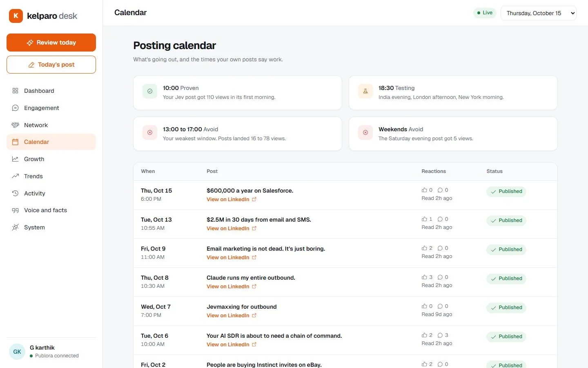Click the Reactions column header

434,171
